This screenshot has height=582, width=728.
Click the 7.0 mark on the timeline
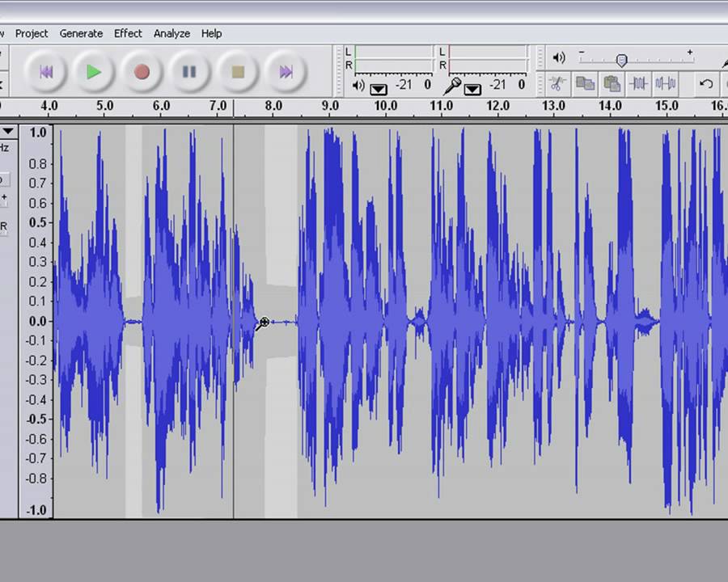pyautogui.click(x=218, y=106)
